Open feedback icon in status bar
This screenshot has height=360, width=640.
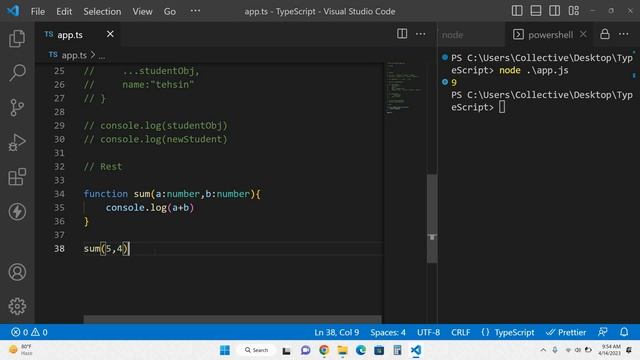[603, 332]
